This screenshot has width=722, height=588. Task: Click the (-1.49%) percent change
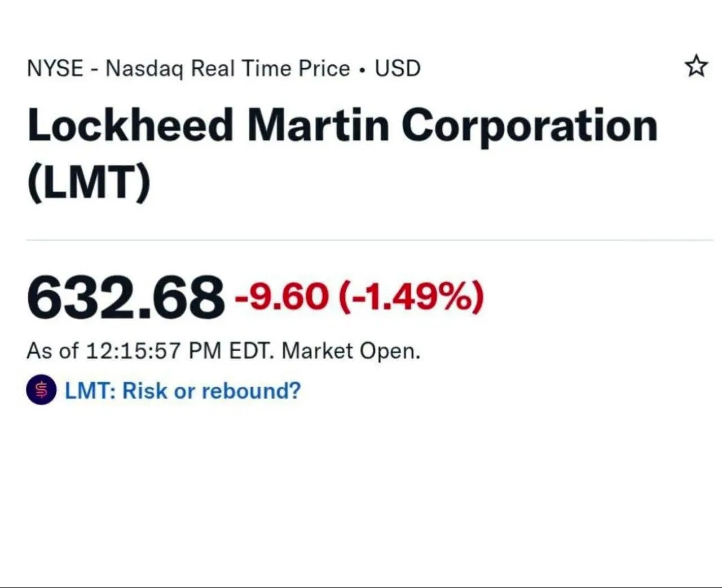[x=411, y=297]
